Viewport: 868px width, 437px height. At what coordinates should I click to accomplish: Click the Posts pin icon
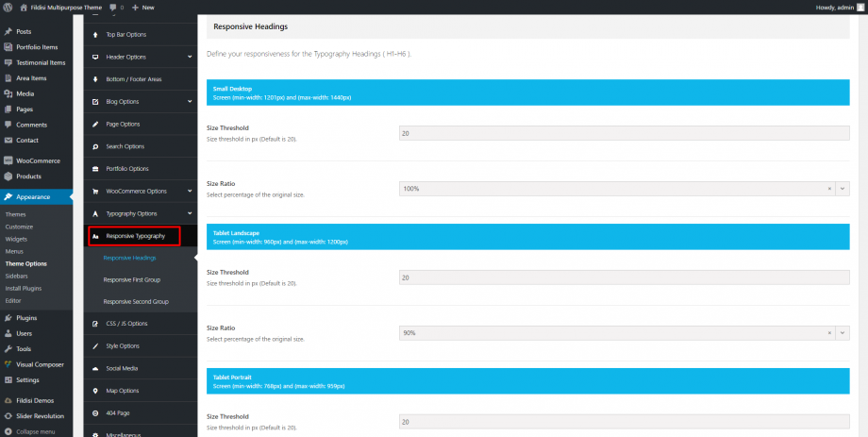tap(8, 31)
